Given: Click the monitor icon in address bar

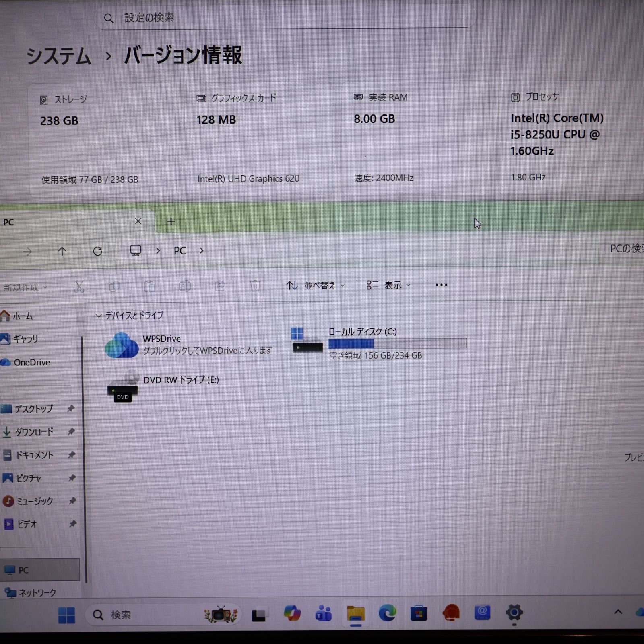Looking at the screenshot, I should pos(135,250).
